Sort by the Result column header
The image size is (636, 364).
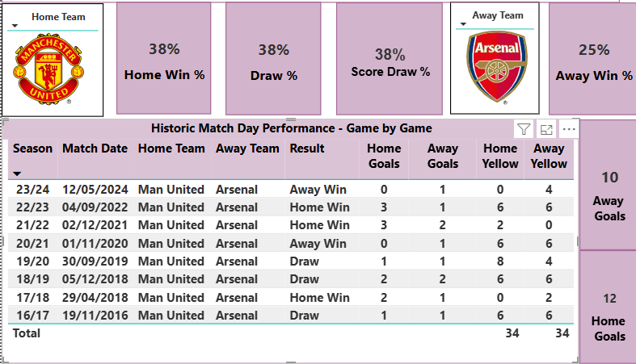tap(307, 149)
